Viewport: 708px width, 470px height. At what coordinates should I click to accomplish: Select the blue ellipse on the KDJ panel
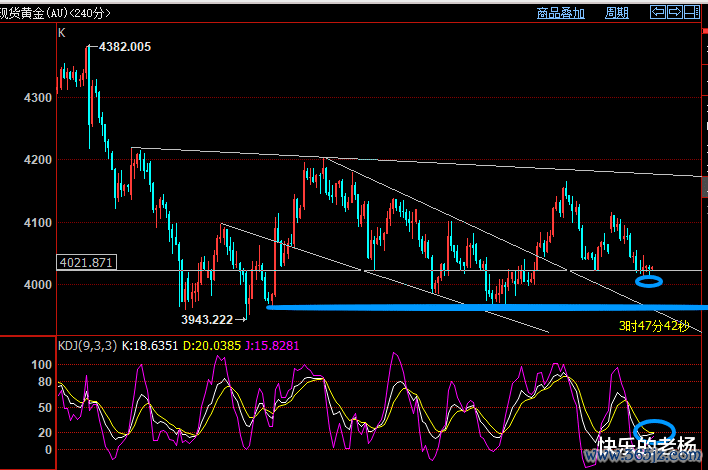click(654, 429)
